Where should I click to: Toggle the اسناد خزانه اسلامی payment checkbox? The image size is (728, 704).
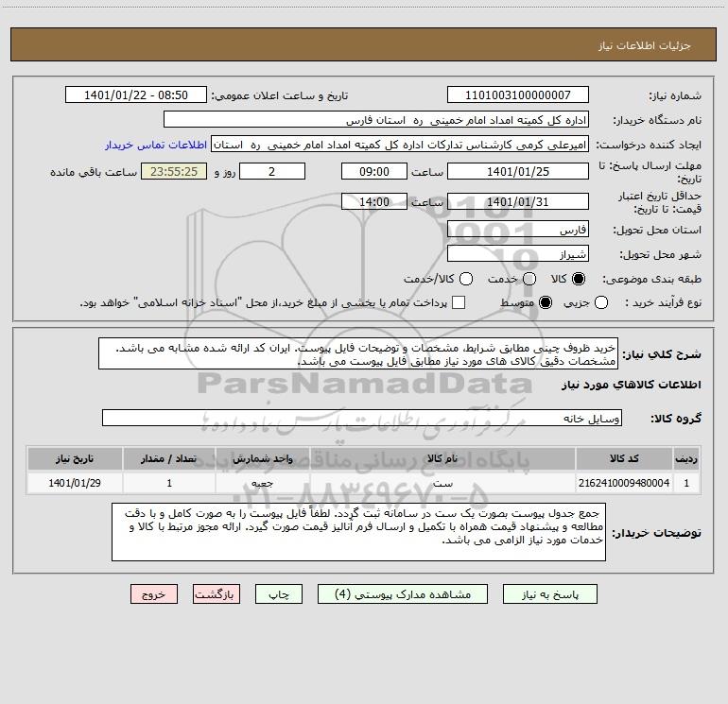click(459, 302)
